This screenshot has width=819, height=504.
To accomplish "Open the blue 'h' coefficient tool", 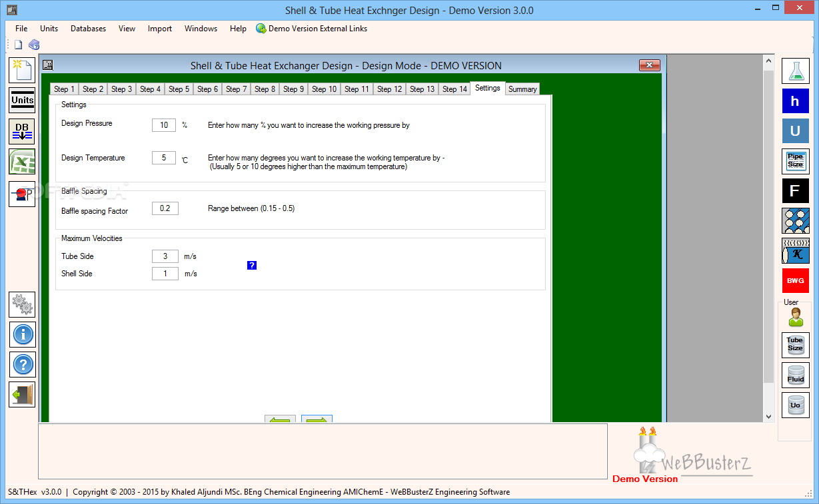I will [795, 101].
